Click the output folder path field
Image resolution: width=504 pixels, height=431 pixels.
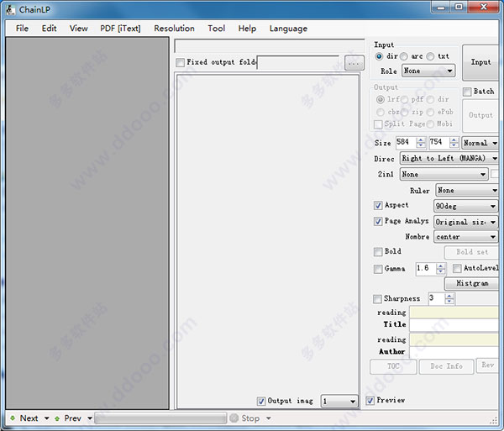tap(298, 62)
